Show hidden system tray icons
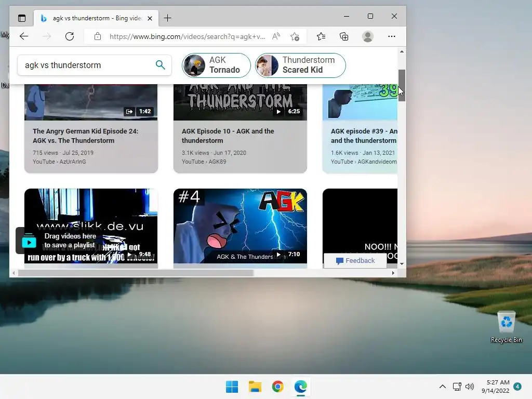The width and height of the screenshot is (532, 399). (443, 387)
